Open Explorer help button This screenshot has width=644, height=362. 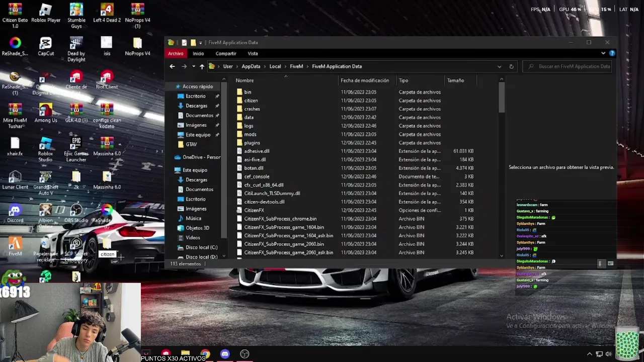[x=612, y=53]
